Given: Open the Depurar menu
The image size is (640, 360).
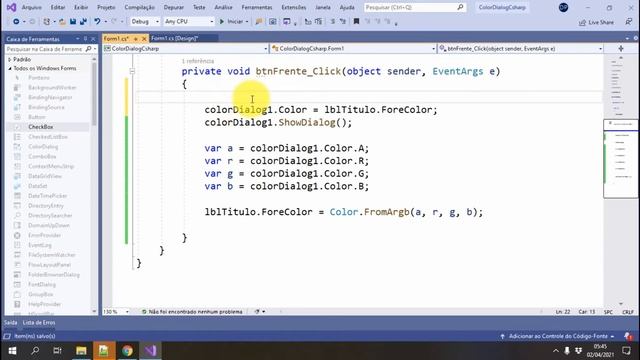Looking at the screenshot, I should point(173,7).
